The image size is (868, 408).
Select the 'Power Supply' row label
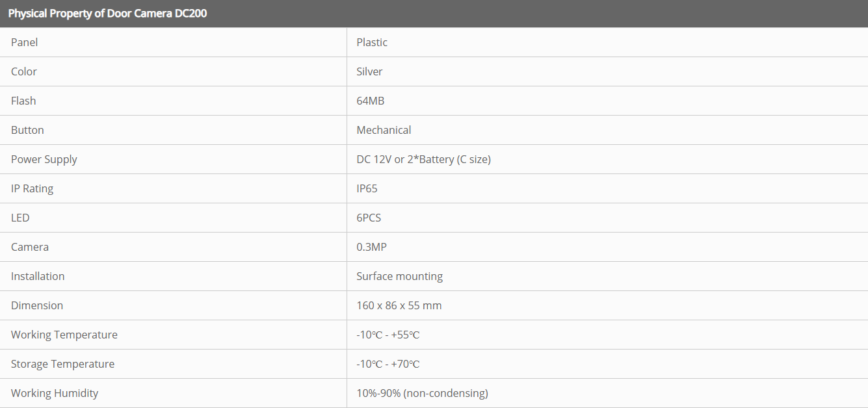(44, 159)
